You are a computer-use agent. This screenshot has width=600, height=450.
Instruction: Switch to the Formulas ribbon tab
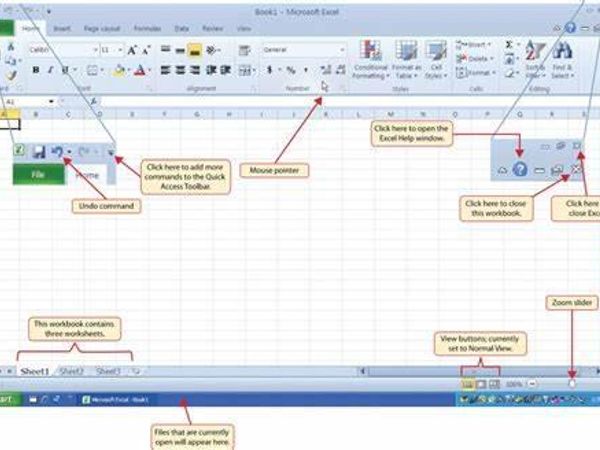pyautogui.click(x=147, y=29)
